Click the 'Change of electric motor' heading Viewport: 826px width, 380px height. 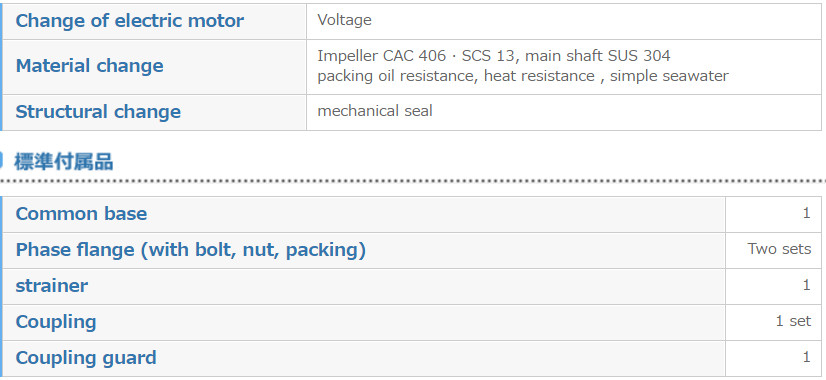click(130, 21)
